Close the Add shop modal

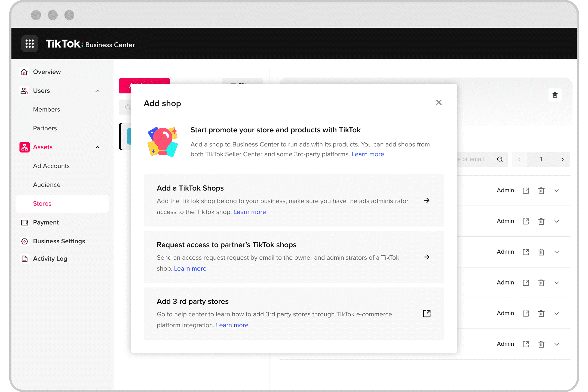(x=439, y=102)
